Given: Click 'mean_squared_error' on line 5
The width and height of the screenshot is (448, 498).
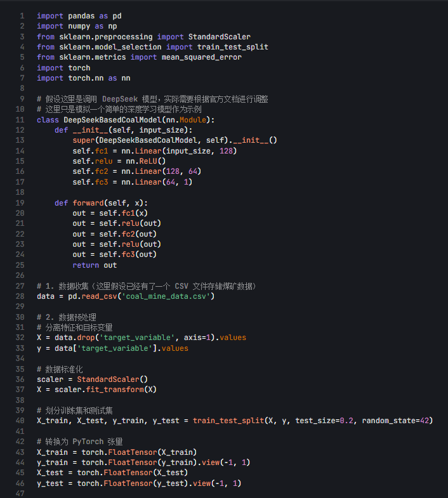Looking at the screenshot, I should tap(201, 57).
